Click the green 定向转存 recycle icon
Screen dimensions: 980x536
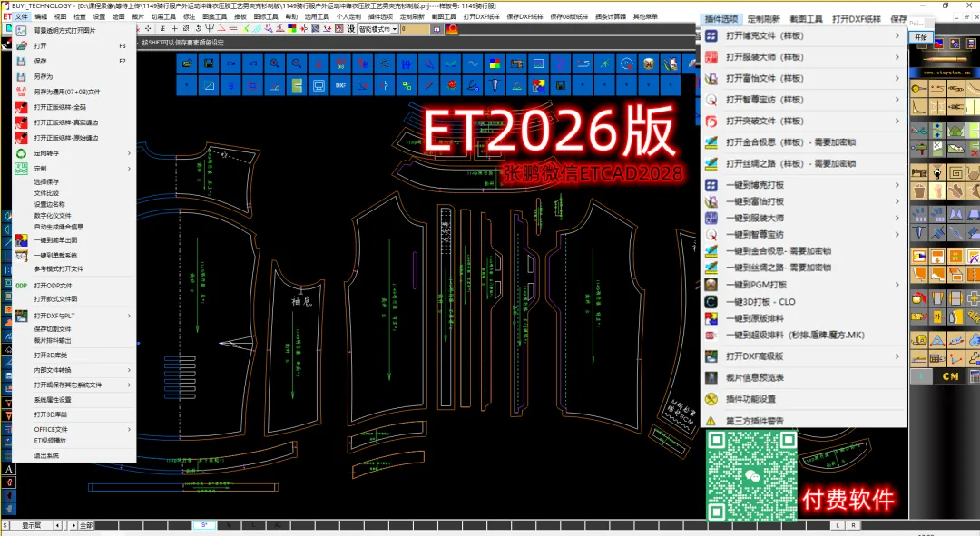tap(21, 153)
